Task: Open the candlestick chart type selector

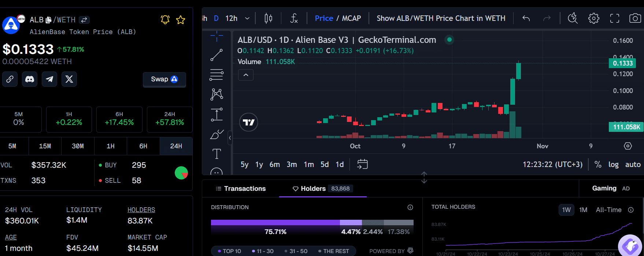Action: [x=269, y=18]
